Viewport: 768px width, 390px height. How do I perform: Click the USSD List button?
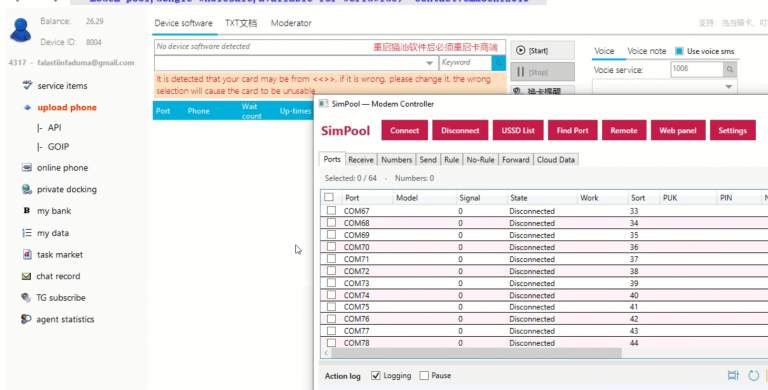(518, 130)
